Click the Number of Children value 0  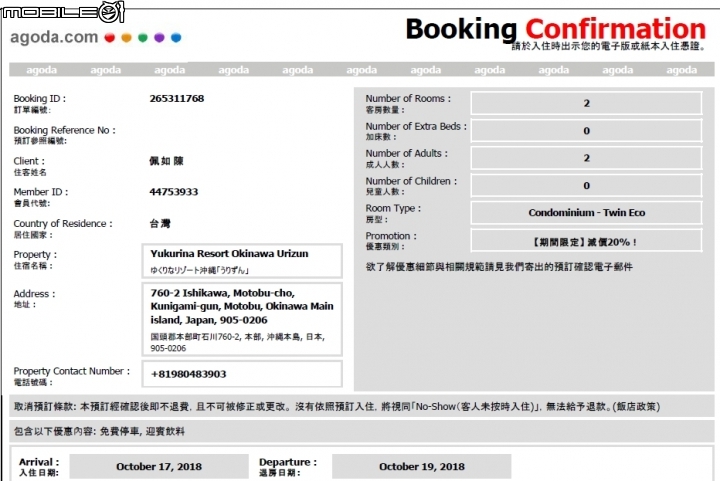pyautogui.click(x=586, y=185)
